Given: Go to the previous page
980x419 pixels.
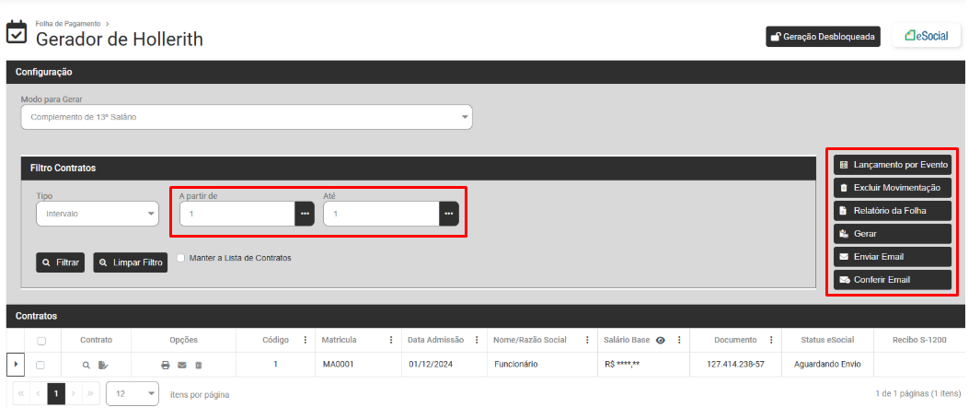Looking at the screenshot, I should click(x=38, y=394).
